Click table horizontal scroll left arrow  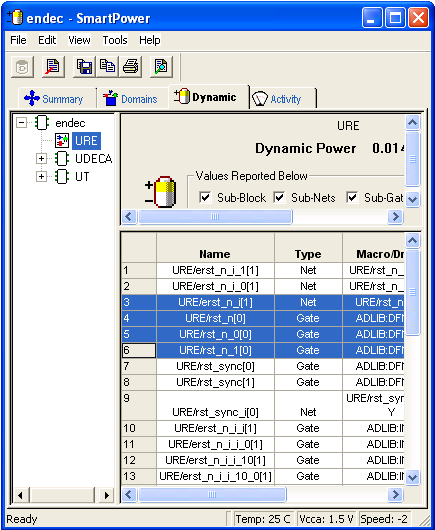pyautogui.click(x=129, y=495)
